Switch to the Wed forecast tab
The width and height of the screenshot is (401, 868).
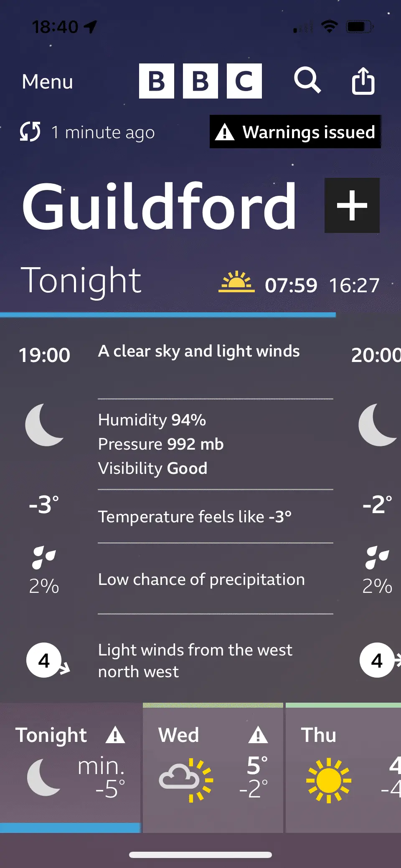click(x=213, y=767)
